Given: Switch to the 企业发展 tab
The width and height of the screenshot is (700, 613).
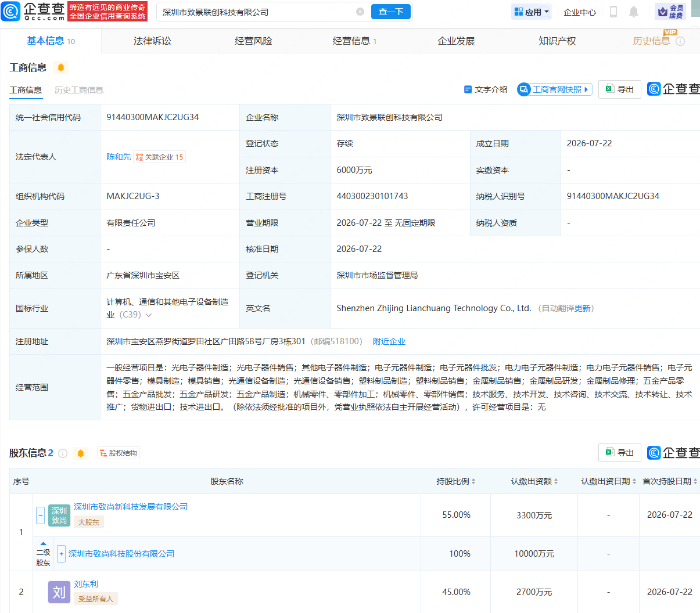Looking at the screenshot, I should pyautogui.click(x=456, y=41).
